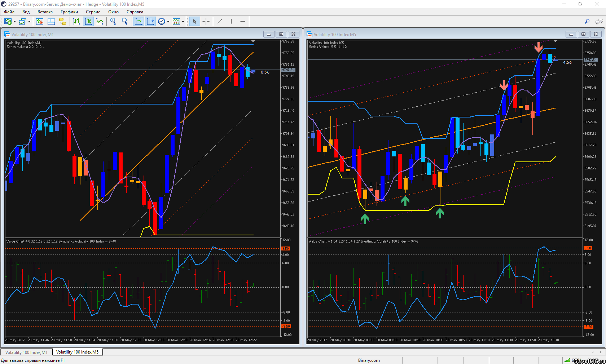The width and height of the screenshot is (606, 364).
Task: Click the M5 chart window title bar
Action: pos(433,34)
